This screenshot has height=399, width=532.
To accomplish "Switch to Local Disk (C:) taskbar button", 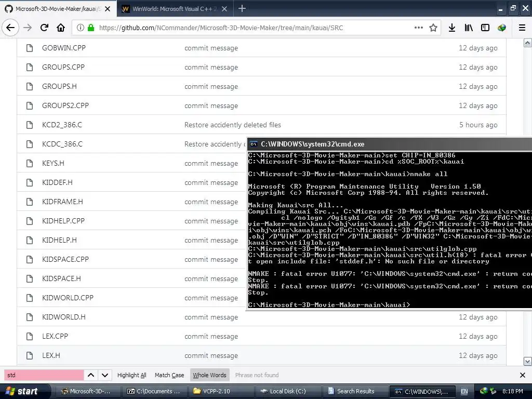I will pyautogui.click(x=287, y=391).
